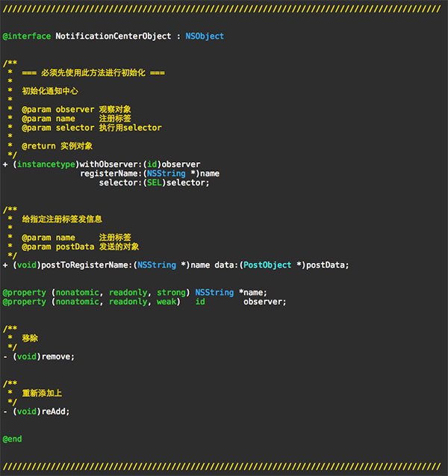This screenshot has width=448, height=476.
Task: Click the withObserver: method name
Action: (x=109, y=164)
